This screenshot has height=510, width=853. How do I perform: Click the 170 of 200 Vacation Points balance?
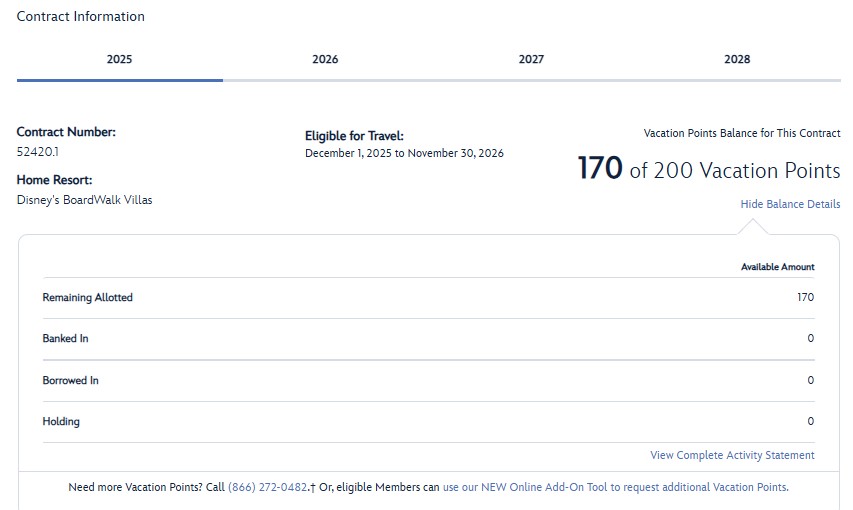tap(708, 169)
